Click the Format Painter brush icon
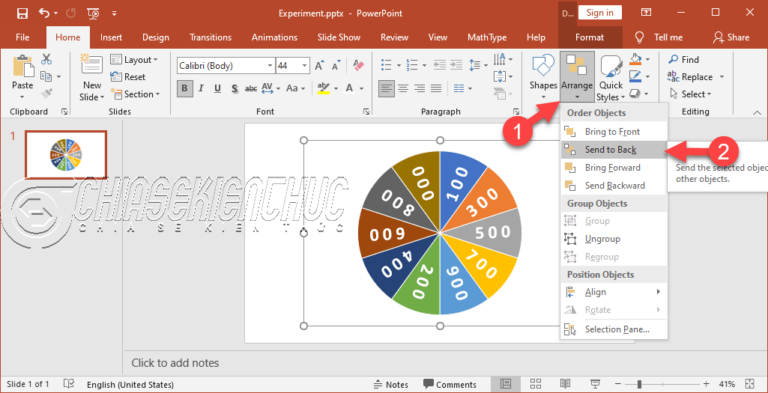The height and width of the screenshot is (393, 768). [x=47, y=94]
